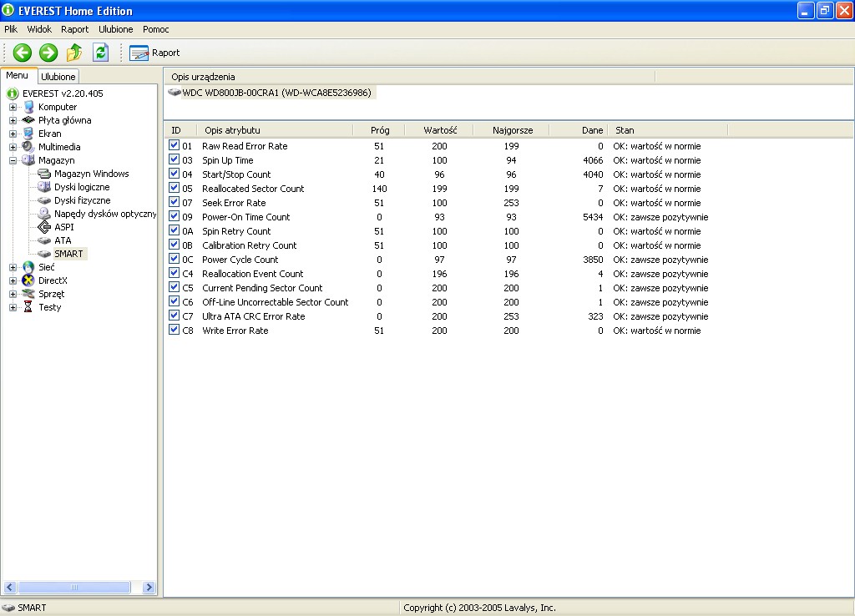Expand the Ekran tree node
The height and width of the screenshot is (616, 855).
pos(13,134)
